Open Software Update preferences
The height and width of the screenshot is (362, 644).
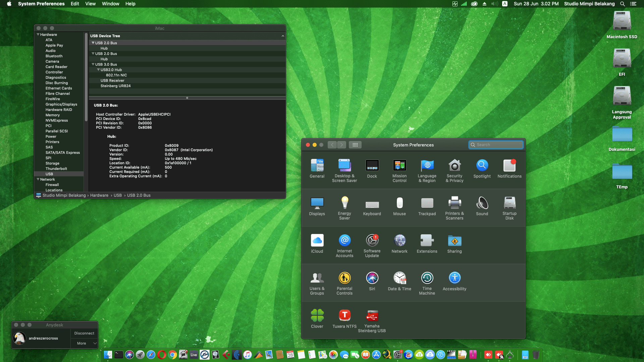(x=372, y=246)
